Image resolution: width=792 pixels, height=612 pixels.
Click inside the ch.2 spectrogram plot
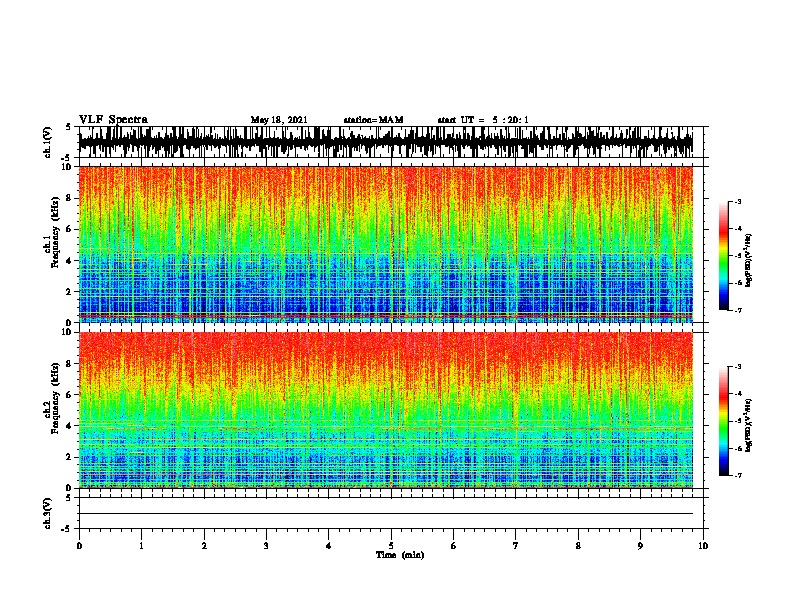386,410
